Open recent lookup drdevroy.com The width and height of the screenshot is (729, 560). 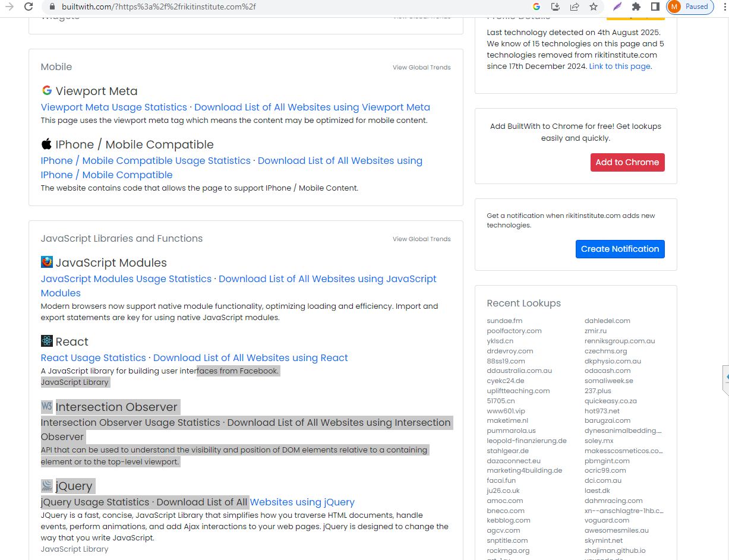[510, 351]
